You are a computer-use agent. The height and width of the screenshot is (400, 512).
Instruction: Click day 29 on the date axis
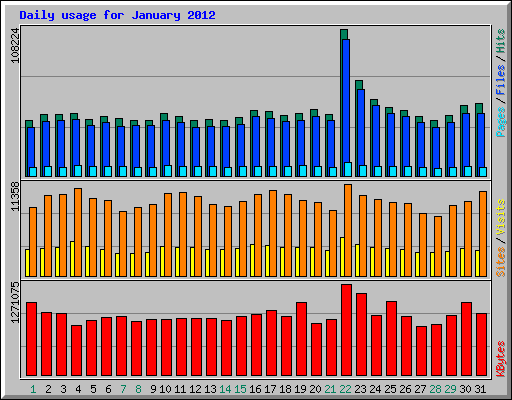pyautogui.click(x=450, y=389)
